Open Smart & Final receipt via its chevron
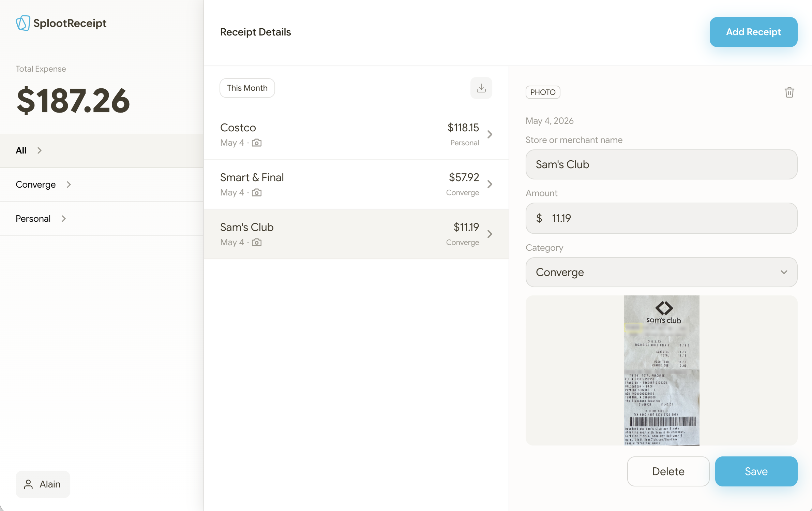The height and width of the screenshot is (511, 812). point(490,184)
